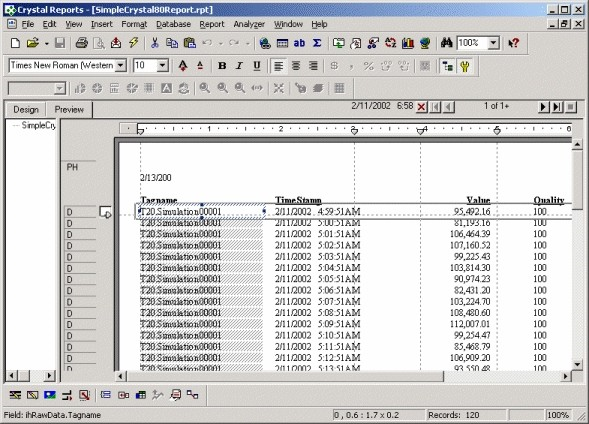Set left text alignment
This screenshot has height=424, width=589.
pos(278,66)
